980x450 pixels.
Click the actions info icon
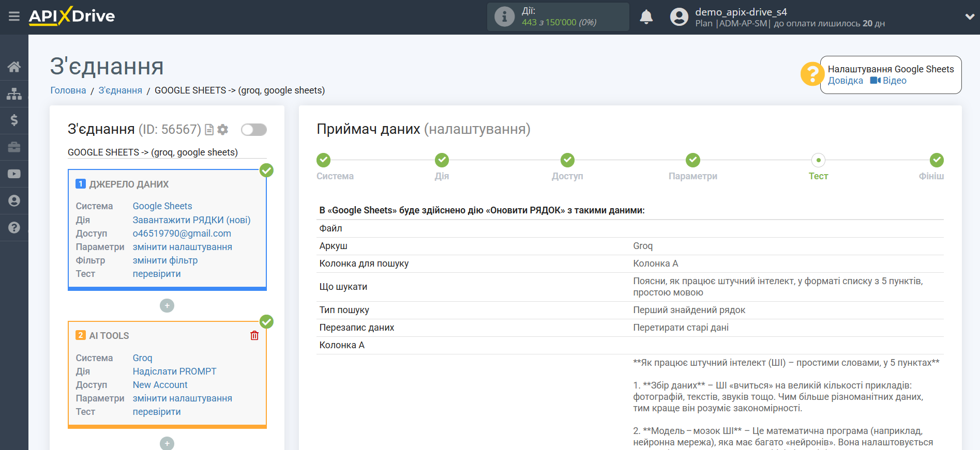click(x=504, y=17)
